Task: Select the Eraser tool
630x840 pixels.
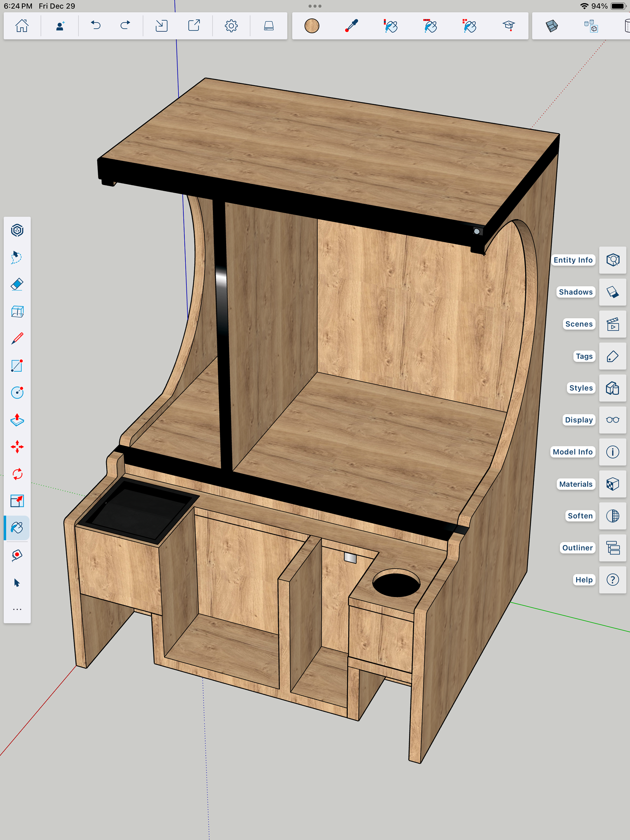Action: pos(17,284)
